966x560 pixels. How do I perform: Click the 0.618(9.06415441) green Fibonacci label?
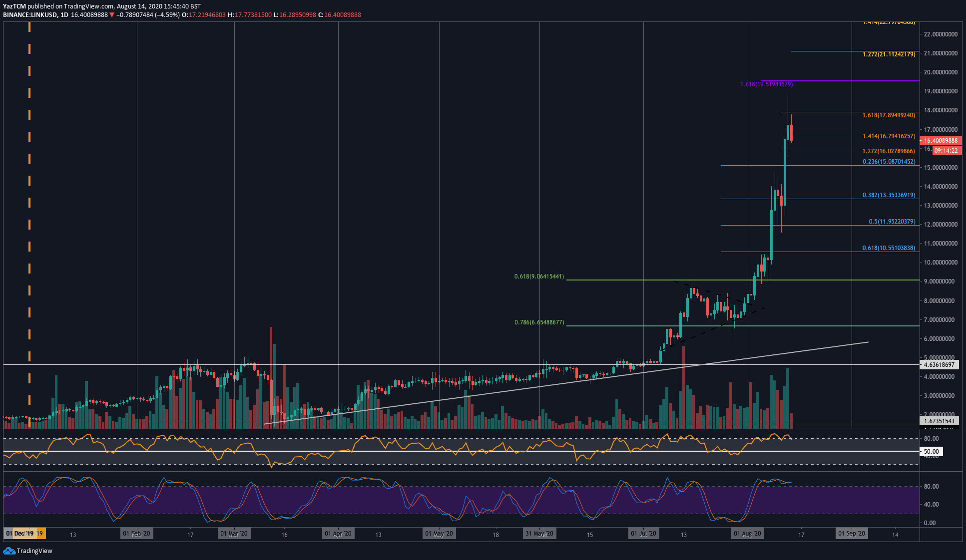tap(538, 276)
